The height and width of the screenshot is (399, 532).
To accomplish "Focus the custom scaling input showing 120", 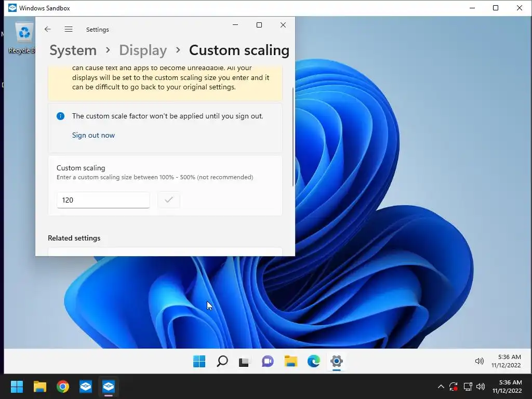I will click(103, 200).
